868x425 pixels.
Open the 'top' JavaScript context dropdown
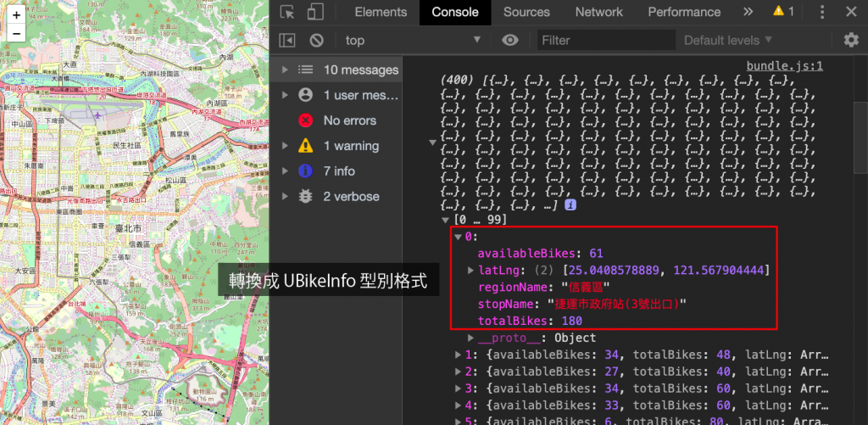click(x=413, y=40)
